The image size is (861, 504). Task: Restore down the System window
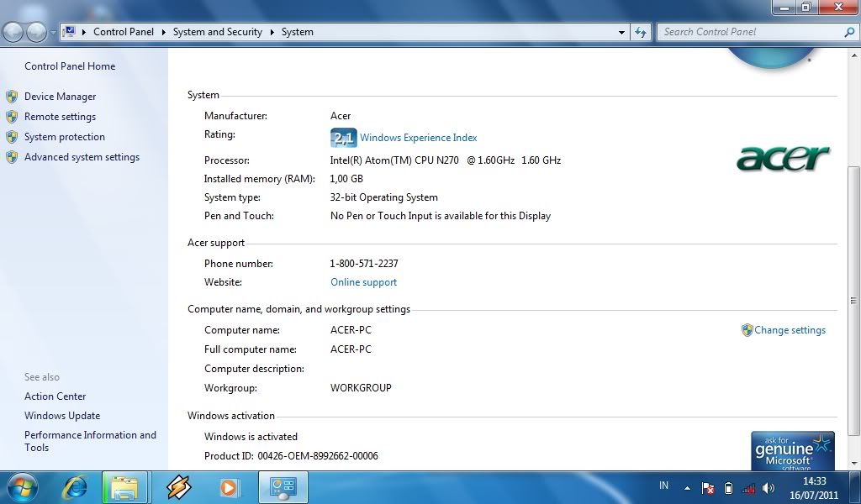pos(806,7)
